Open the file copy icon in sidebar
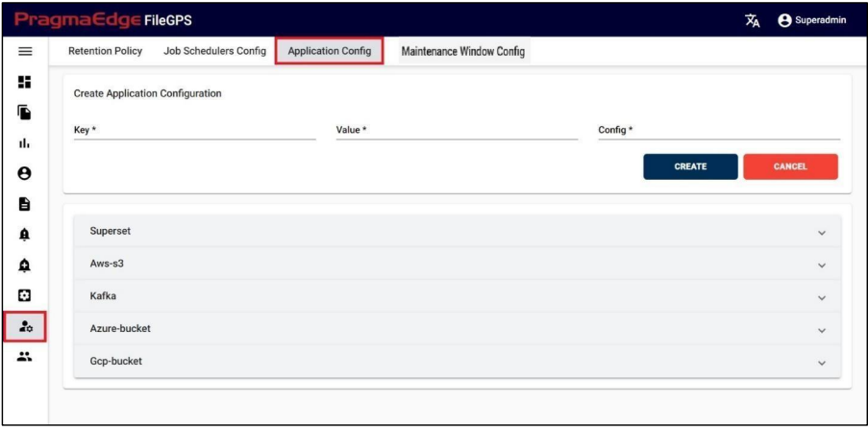This screenshot has width=868, height=431. point(24,113)
